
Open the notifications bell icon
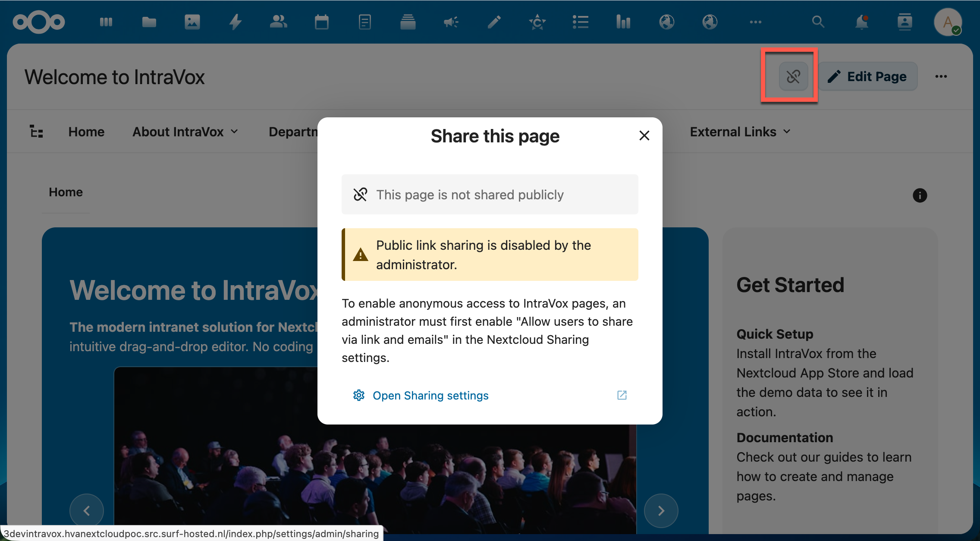[x=862, y=22]
